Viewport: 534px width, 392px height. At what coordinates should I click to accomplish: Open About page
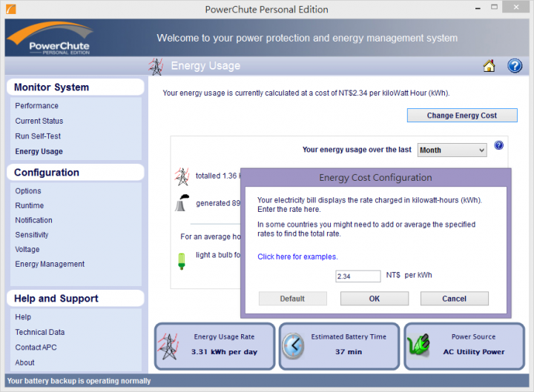[24, 363]
